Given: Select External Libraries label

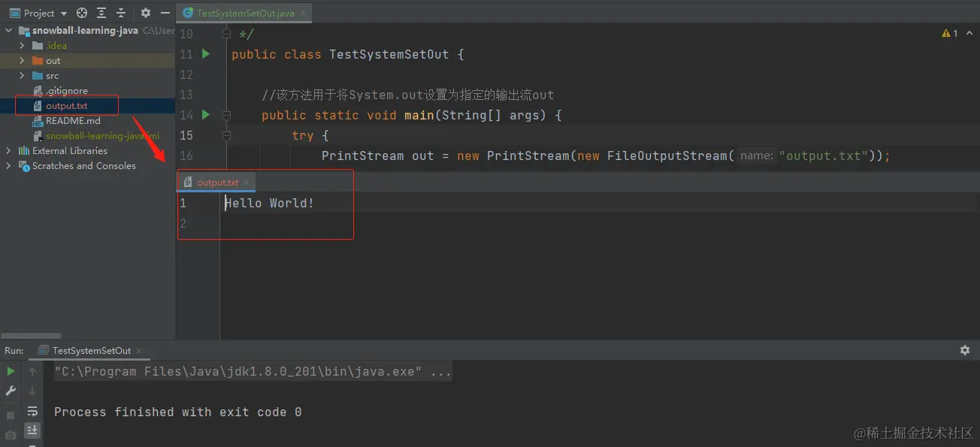Looking at the screenshot, I should coord(70,151).
